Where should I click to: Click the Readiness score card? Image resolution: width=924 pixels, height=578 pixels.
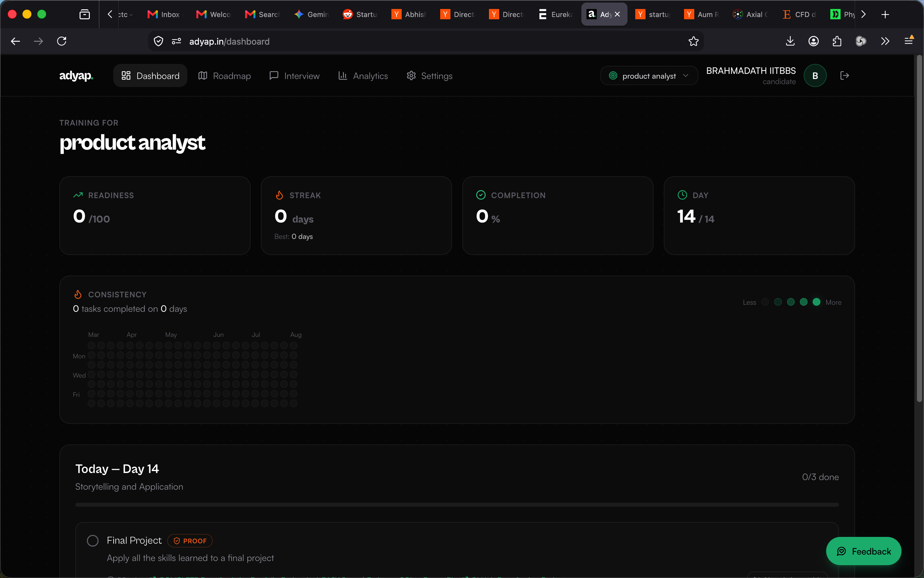(x=155, y=215)
